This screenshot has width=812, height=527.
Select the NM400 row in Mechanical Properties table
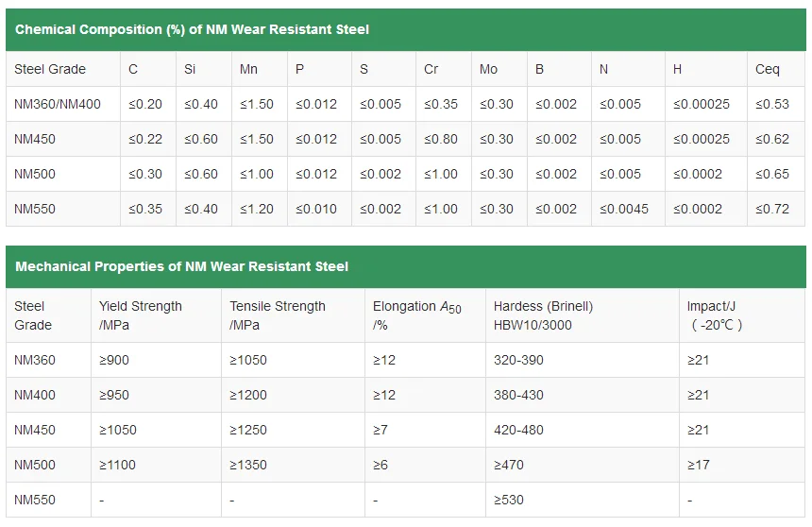(35, 395)
